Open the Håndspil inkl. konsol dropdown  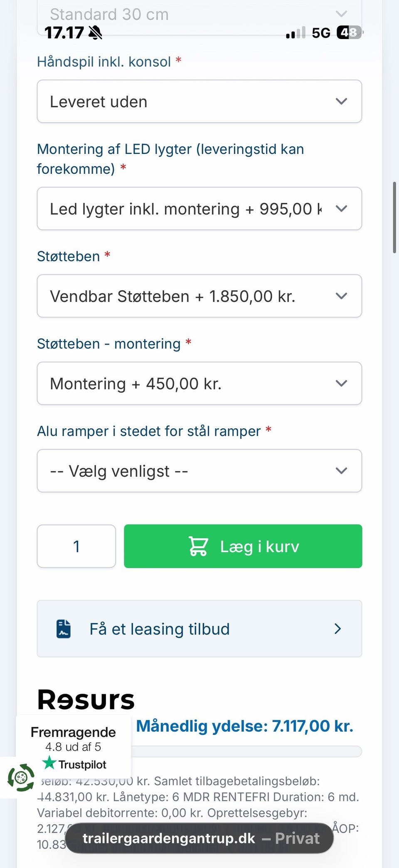[199, 101]
